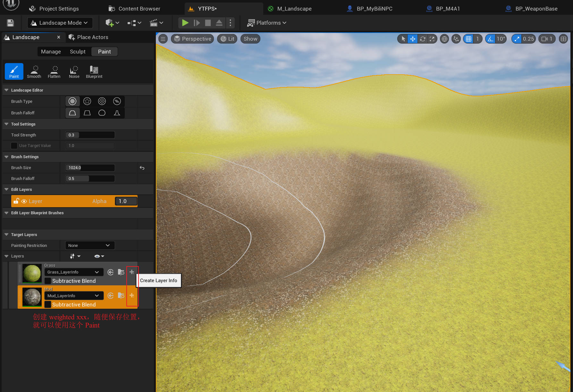This screenshot has width=573, height=392.
Task: Switch to Project Settings tab
Action: point(54,9)
